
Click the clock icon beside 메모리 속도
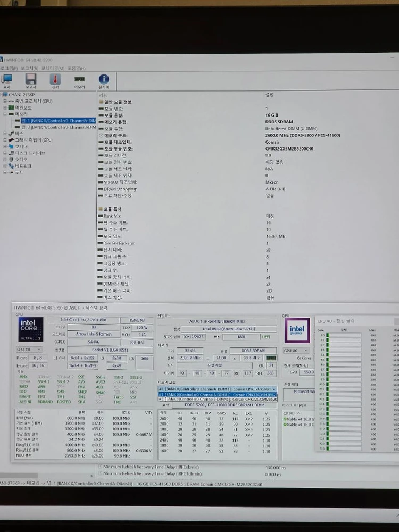101,135
